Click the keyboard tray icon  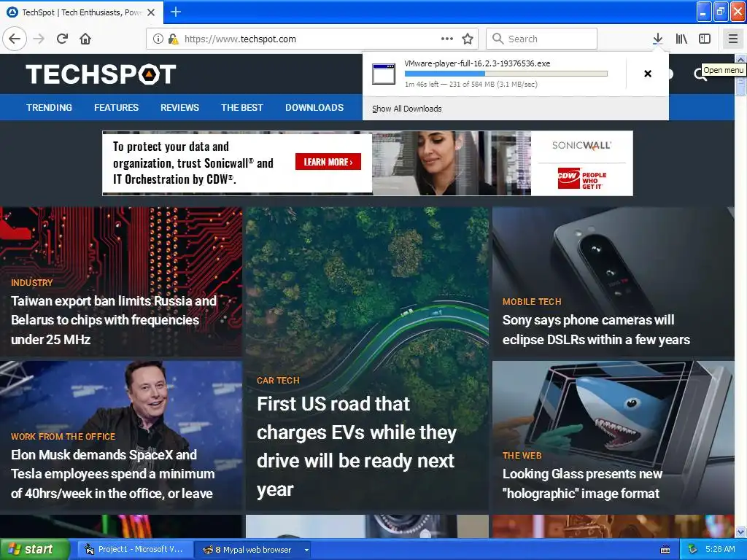click(665, 550)
